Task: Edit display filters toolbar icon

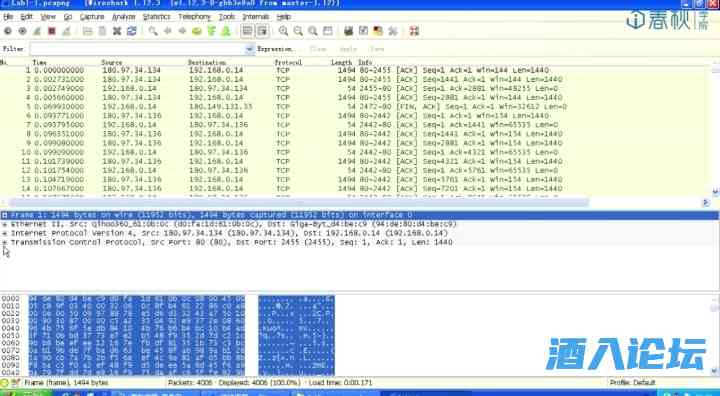Action: point(363,31)
